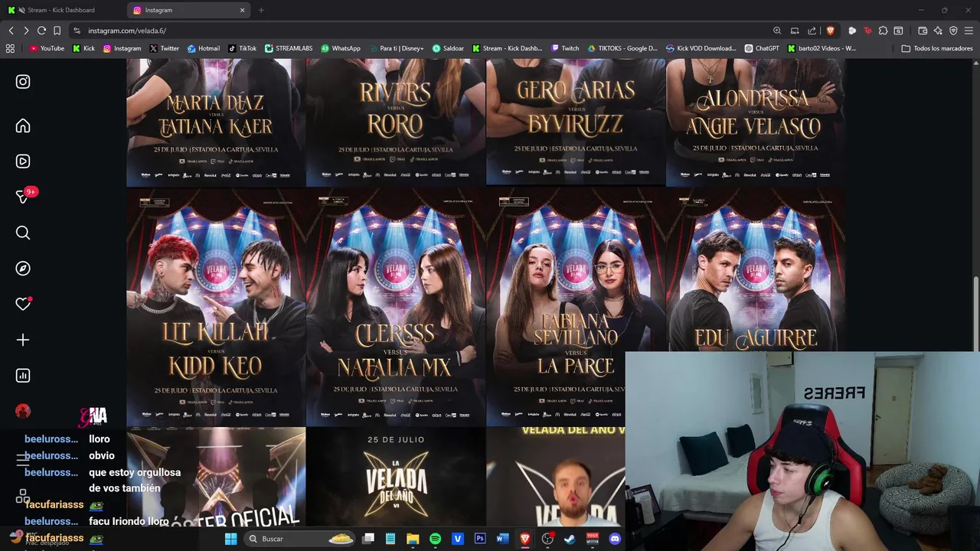Open Twitter bookmark

165,48
